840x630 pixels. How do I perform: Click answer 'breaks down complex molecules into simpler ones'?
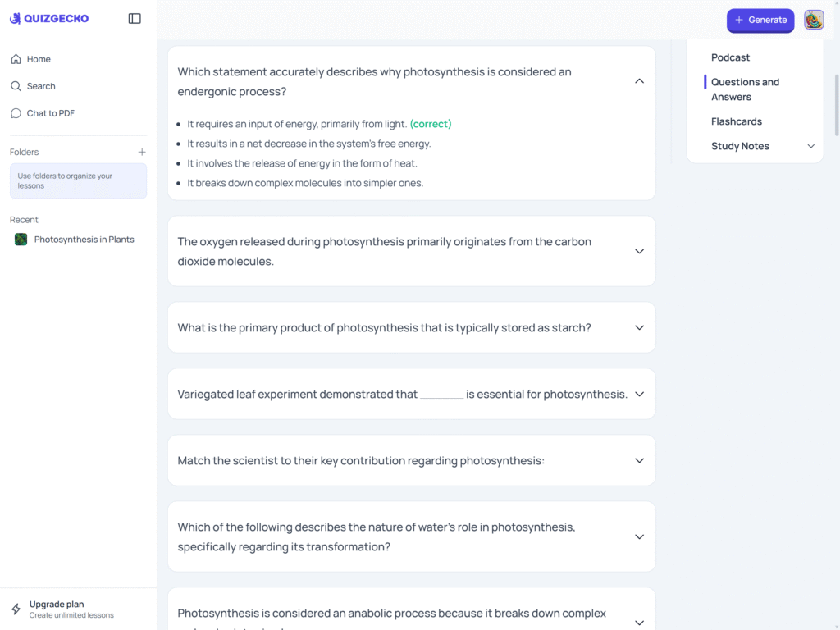click(x=305, y=183)
